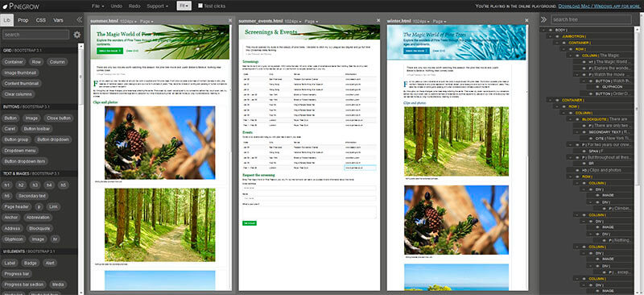Click green Watch the movie button in summer.html
Image resolution: width=644 pixels, height=295 pixels.
[x=109, y=50]
